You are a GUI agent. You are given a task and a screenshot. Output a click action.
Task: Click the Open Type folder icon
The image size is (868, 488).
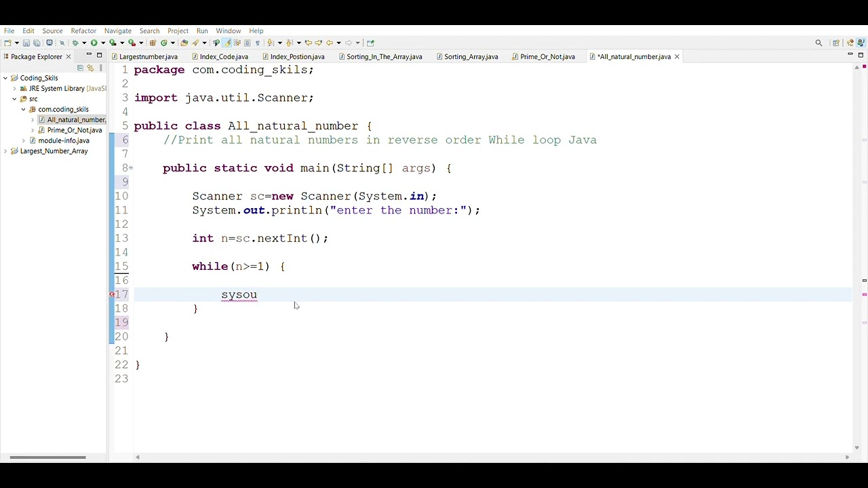point(184,43)
